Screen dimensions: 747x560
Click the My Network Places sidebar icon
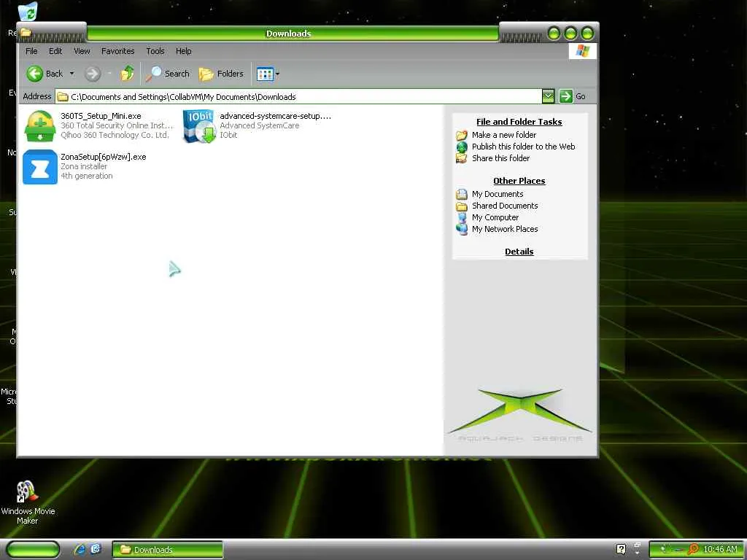pos(462,229)
